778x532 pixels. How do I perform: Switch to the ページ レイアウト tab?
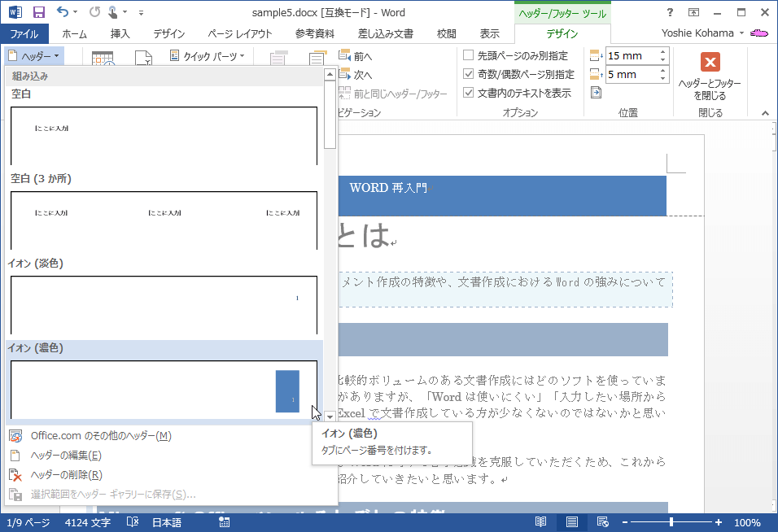(239, 33)
